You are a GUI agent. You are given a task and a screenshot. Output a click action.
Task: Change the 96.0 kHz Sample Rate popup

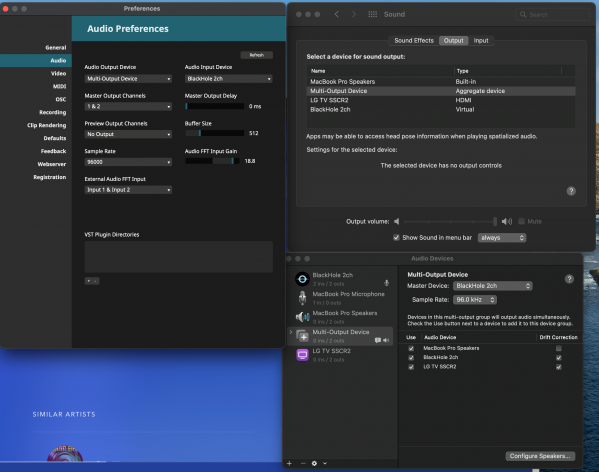coord(475,300)
